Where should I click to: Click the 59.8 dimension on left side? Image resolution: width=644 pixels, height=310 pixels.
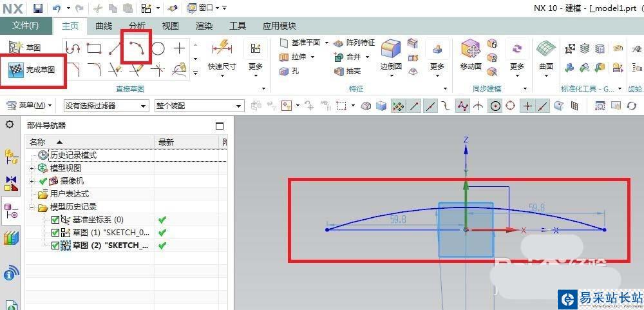click(x=397, y=220)
